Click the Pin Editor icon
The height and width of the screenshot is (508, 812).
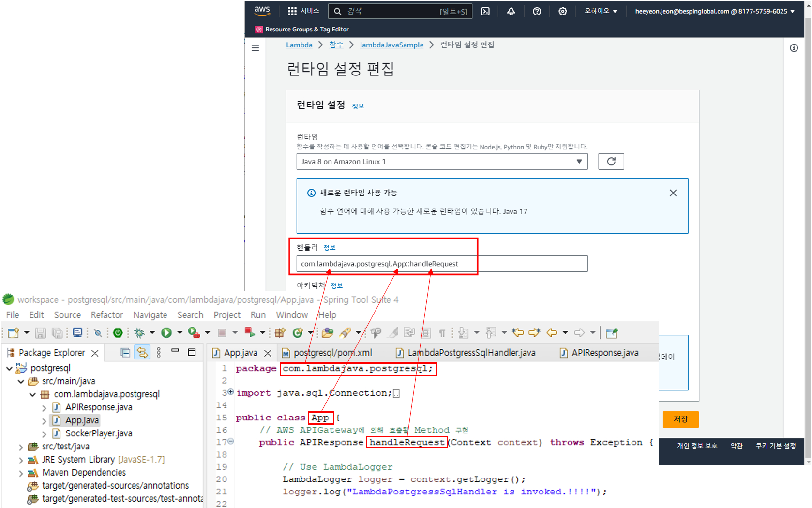click(612, 333)
